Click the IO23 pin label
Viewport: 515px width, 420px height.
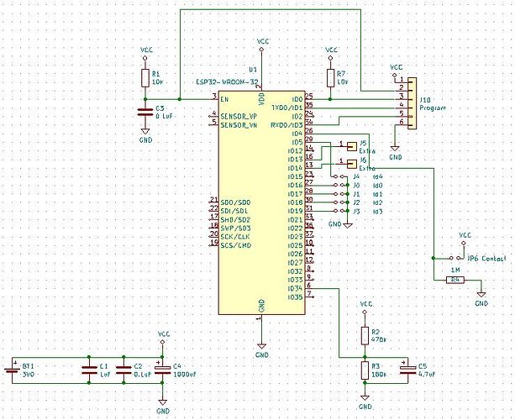click(295, 237)
